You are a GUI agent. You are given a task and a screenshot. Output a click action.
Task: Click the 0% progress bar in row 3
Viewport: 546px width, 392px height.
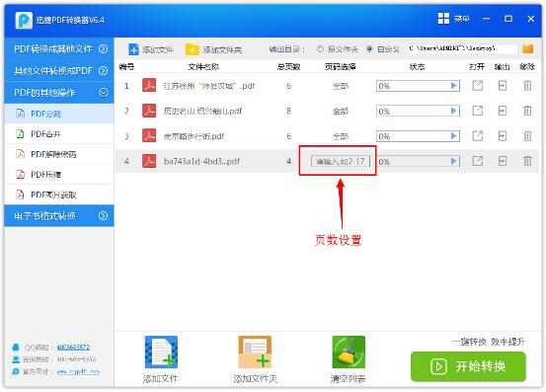coord(418,136)
